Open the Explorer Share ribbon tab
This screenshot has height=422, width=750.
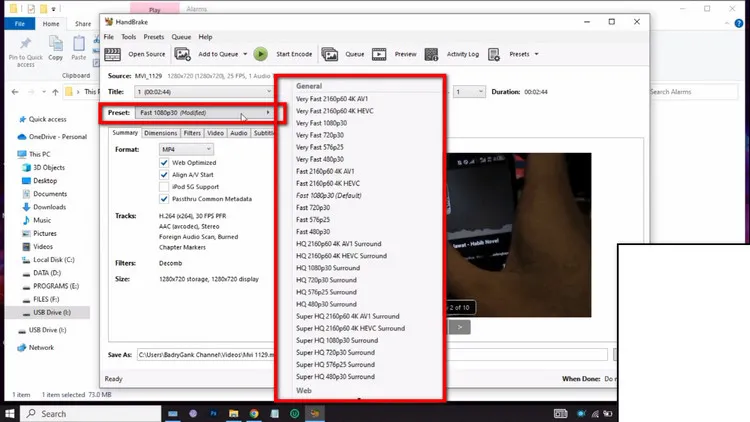[x=82, y=23]
